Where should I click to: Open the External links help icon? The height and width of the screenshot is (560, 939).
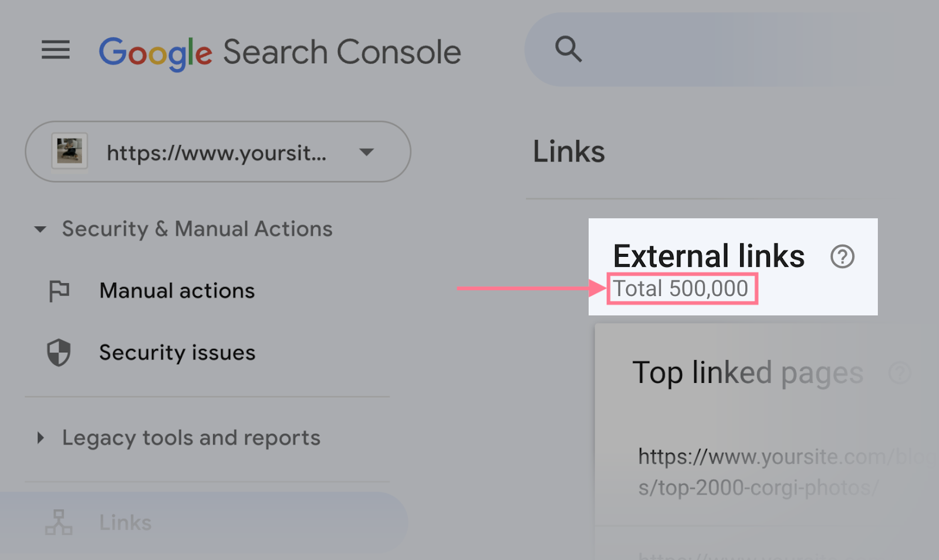click(842, 257)
